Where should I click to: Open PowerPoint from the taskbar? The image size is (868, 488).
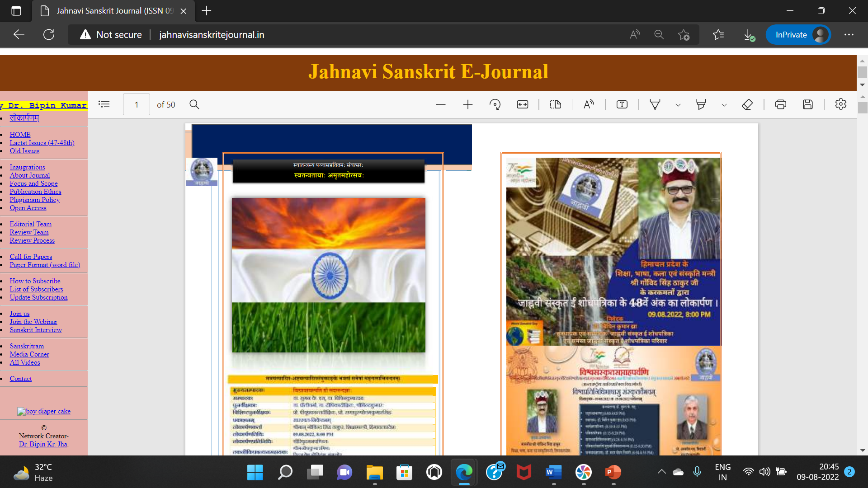613,472
